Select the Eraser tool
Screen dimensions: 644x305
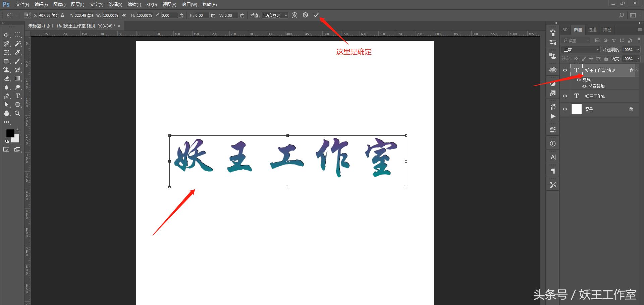(6, 79)
